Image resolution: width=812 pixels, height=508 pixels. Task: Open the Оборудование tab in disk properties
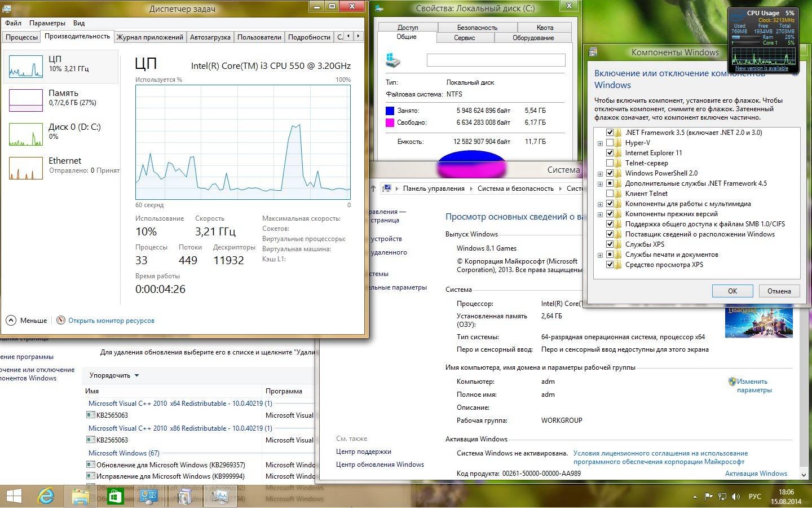pyautogui.click(x=533, y=38)
